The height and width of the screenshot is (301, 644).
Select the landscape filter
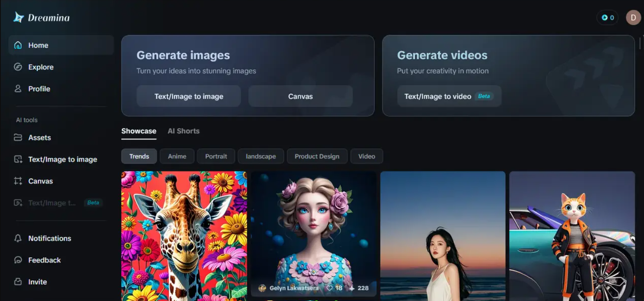261,156
